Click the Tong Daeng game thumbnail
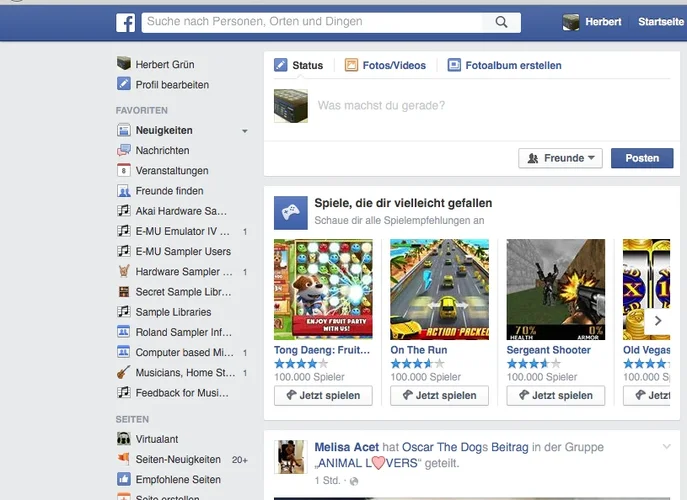This screenshot has height=500, width=687. coord(323,289)
